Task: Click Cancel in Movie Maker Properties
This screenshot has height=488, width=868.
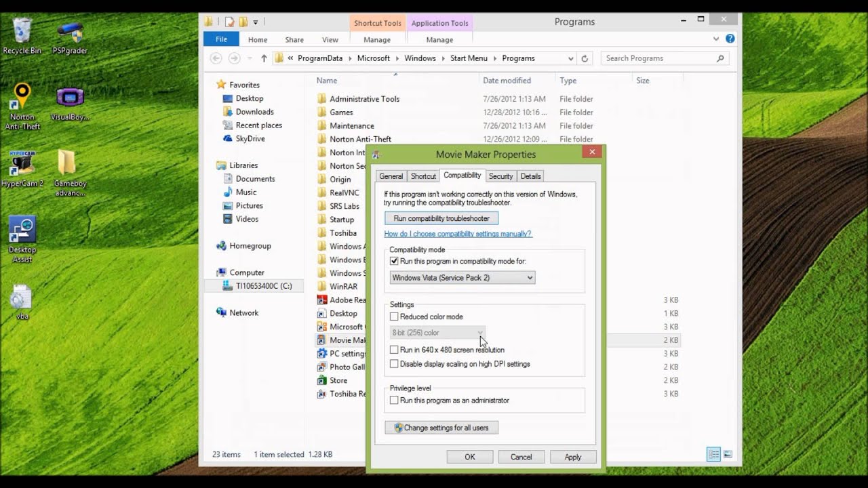Action: click(x=521, y=457)
